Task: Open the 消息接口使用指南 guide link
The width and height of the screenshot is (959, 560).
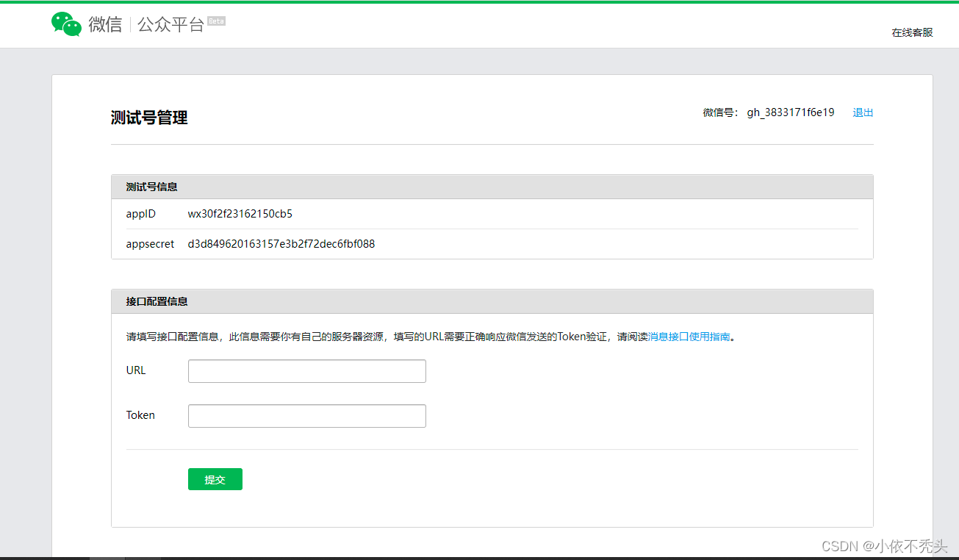Action: [x=689, y=337]
